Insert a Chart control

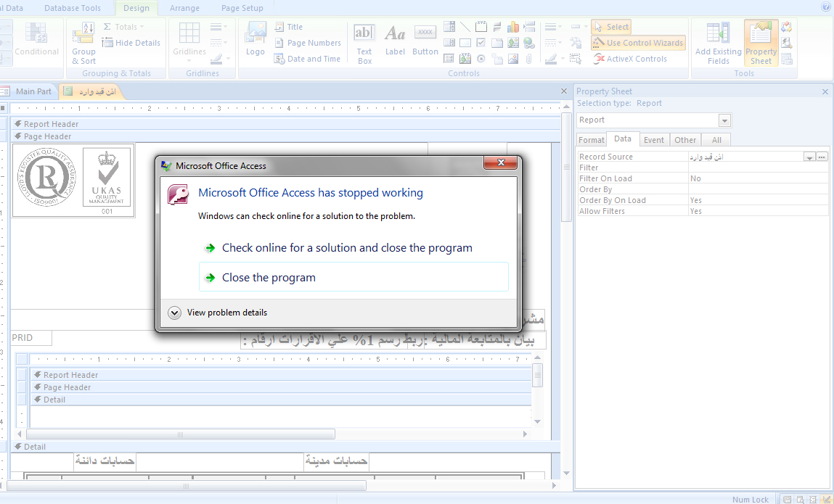tap(513, 27)
